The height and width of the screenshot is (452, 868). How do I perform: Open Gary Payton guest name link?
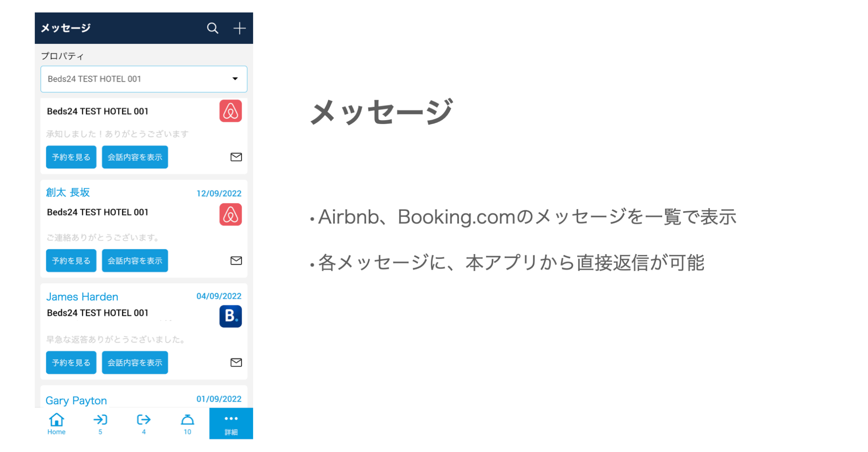tap(76, 400)
